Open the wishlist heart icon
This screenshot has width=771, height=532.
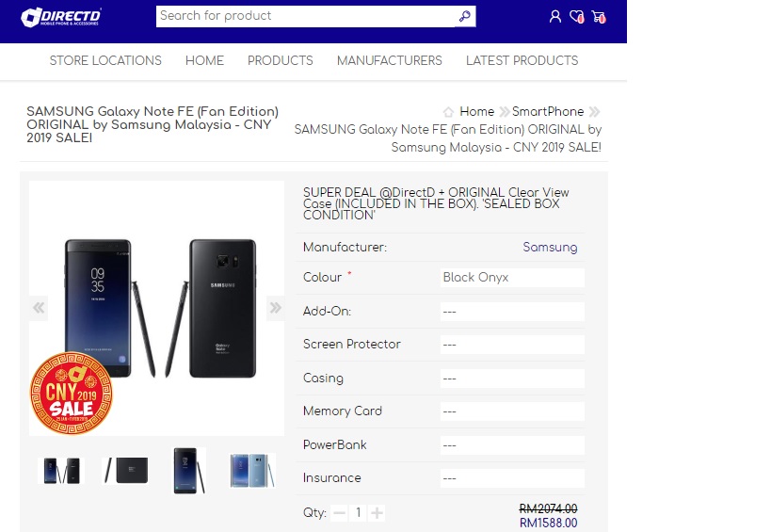(x=577, y=17)
